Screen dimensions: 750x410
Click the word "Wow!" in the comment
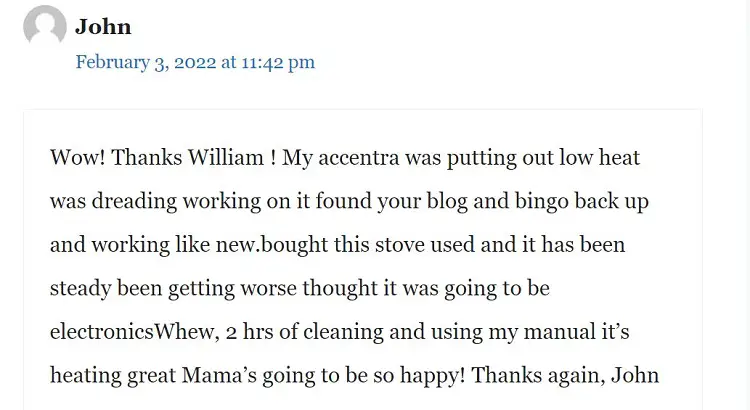pyautogui.click(x=77, y=157)
